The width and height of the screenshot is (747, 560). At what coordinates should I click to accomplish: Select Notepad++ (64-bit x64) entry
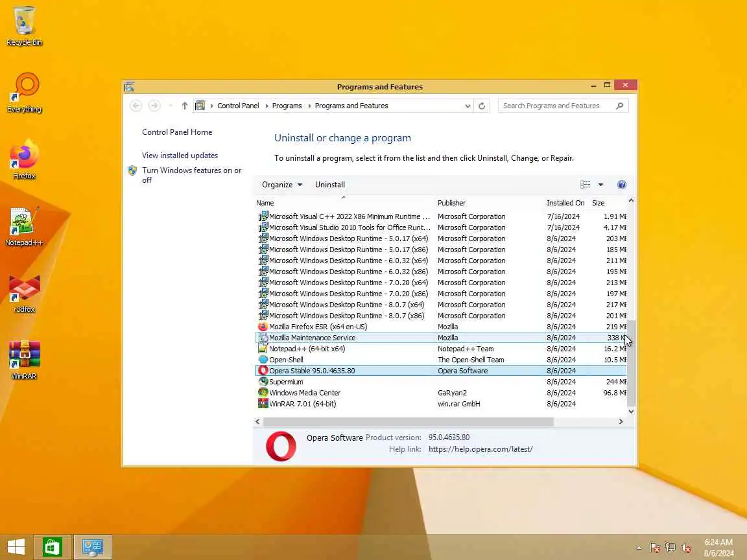[x=441, y=349]
